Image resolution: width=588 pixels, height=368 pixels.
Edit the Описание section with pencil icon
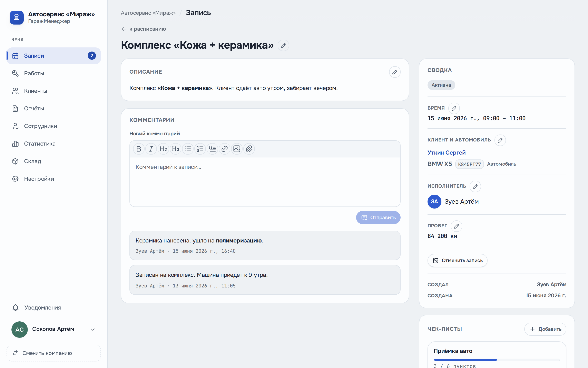click(x=395, y=72)
